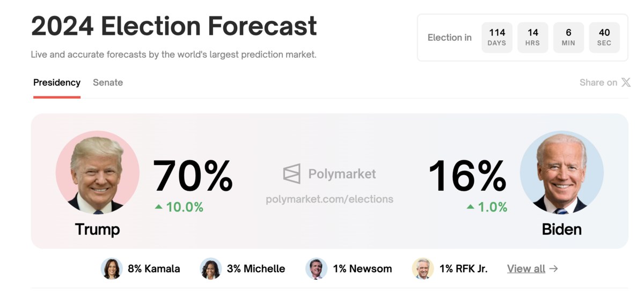Open the polymarket.com/elections link
Screen dimensions: 644x292
pos(330,199)
